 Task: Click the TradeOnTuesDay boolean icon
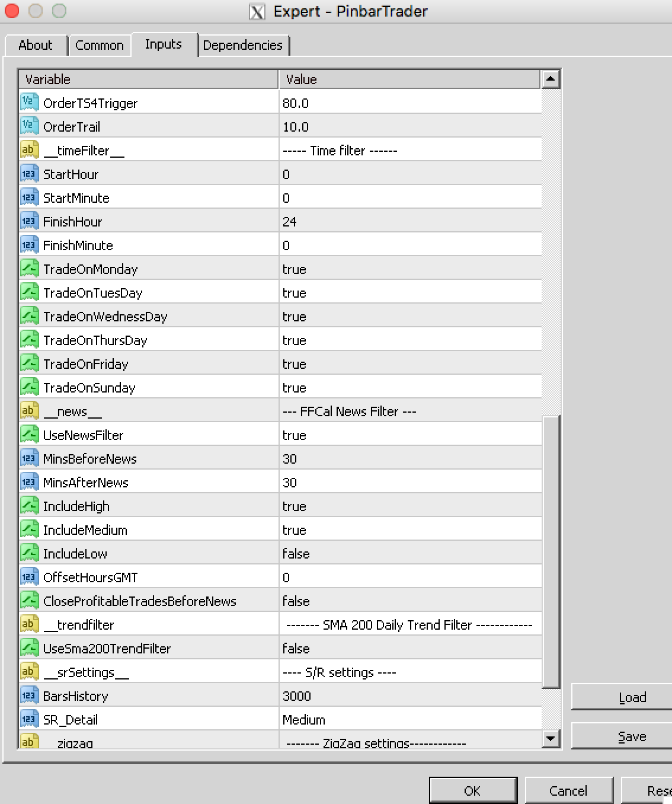(29, 292)
